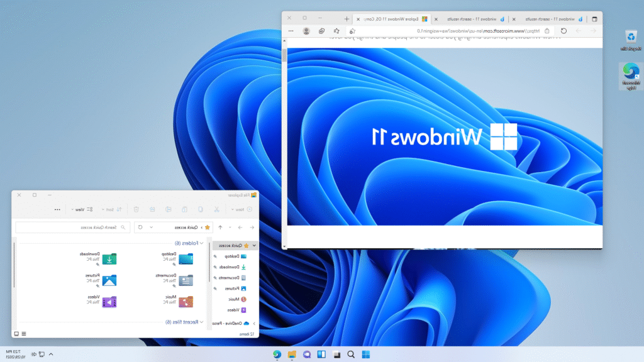
Task: Refresh the Quick access view
Action: click(x=140, y=227)
